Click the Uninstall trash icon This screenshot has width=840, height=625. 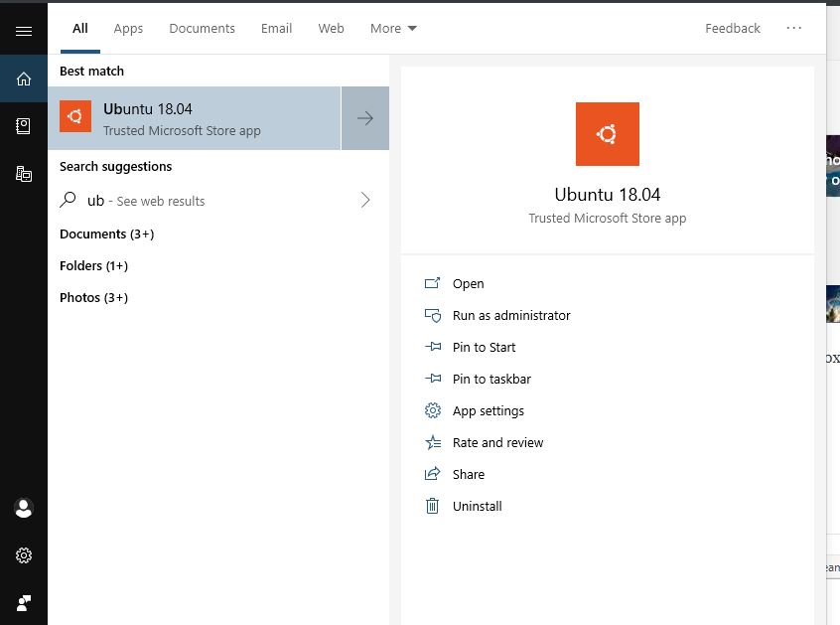click(432, 506)
